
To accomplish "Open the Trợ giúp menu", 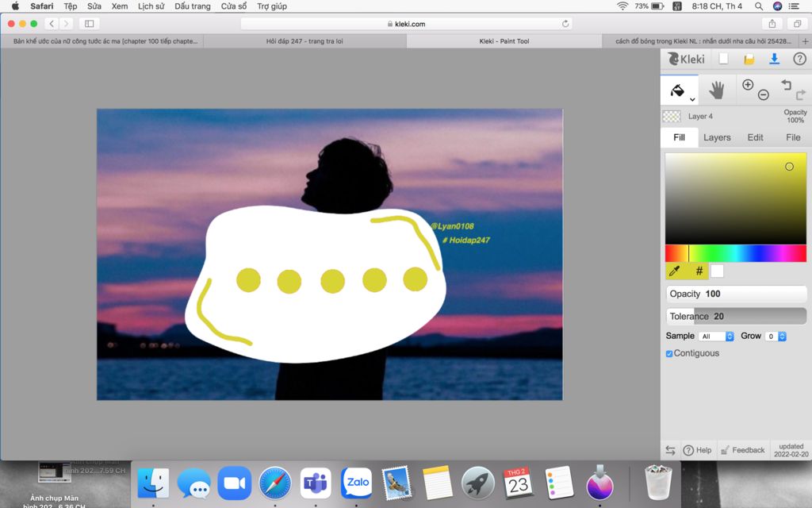I will click(x=272, y=6).
